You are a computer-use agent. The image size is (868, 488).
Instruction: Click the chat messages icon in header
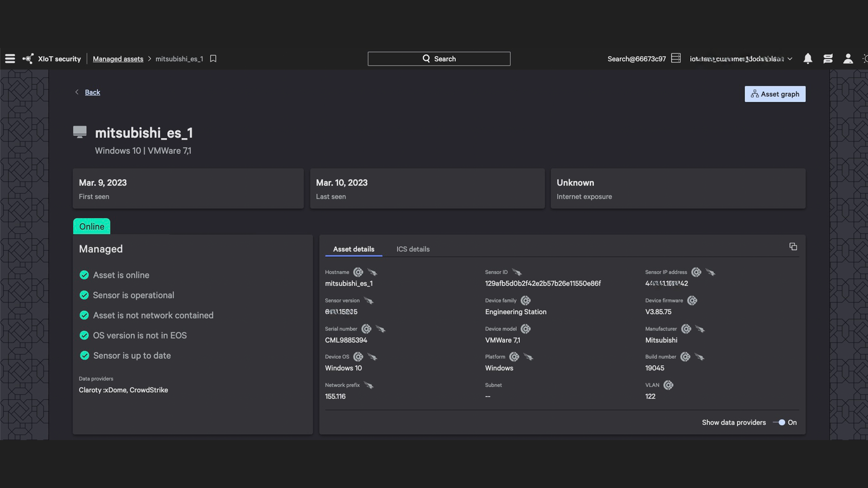(x=828, y=59)
